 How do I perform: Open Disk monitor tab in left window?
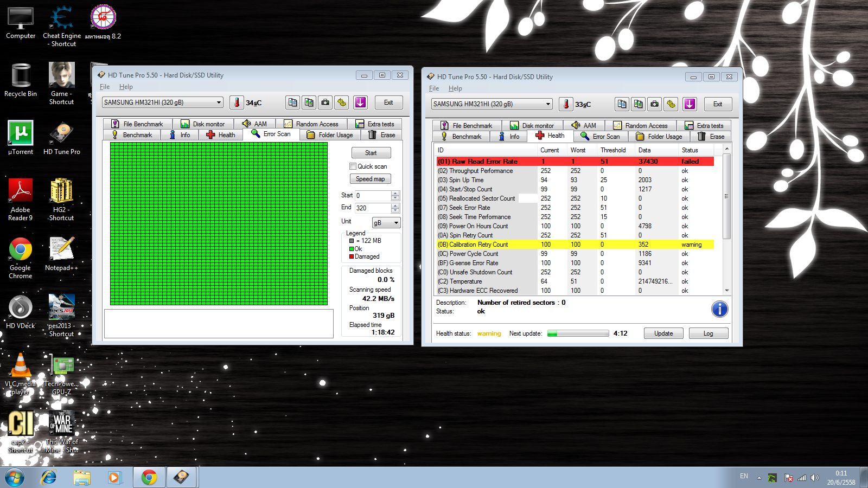tap(202, 124)
